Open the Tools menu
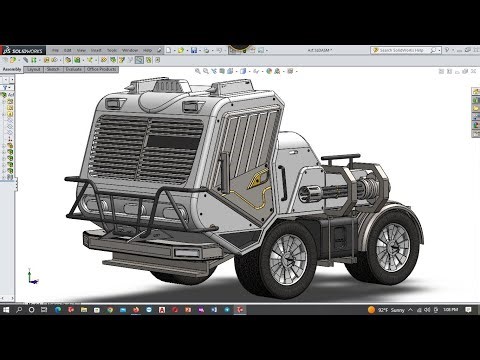This screenshot has width=480, height=360. point(112,50)
